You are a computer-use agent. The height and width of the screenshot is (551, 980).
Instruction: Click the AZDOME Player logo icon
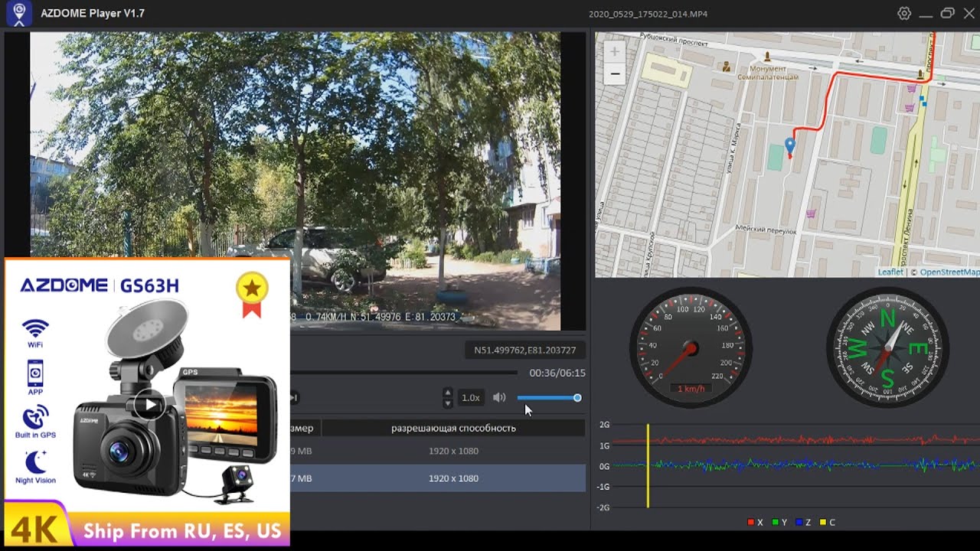tap(19, 14)
